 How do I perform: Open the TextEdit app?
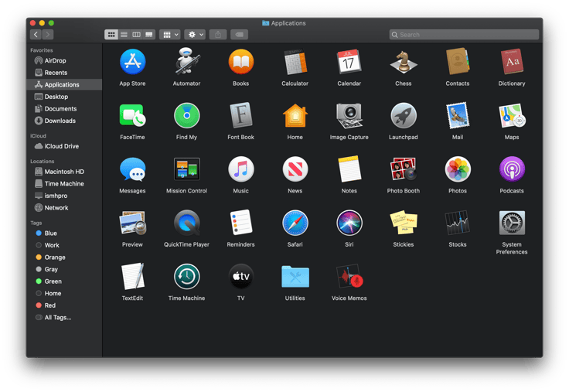click(x=132, y=277)
